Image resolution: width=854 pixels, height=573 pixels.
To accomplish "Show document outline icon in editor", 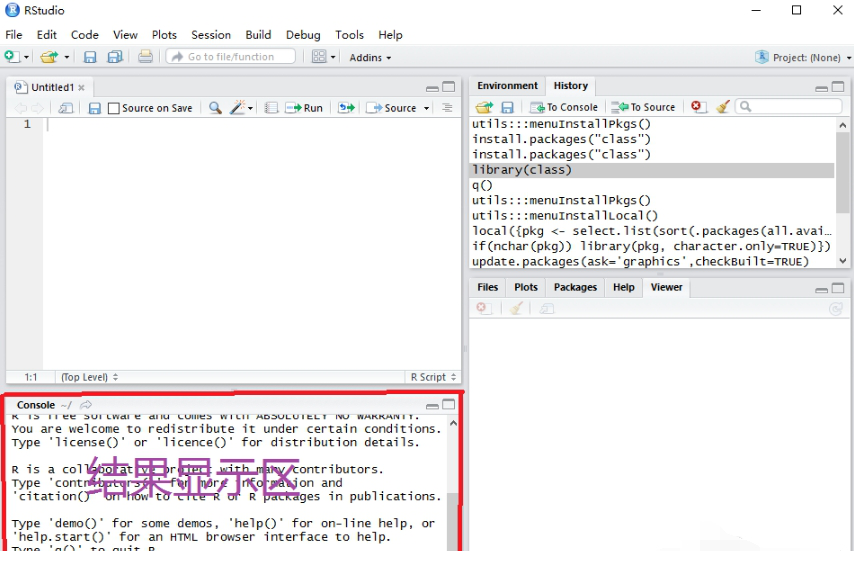I will point(447,108).
